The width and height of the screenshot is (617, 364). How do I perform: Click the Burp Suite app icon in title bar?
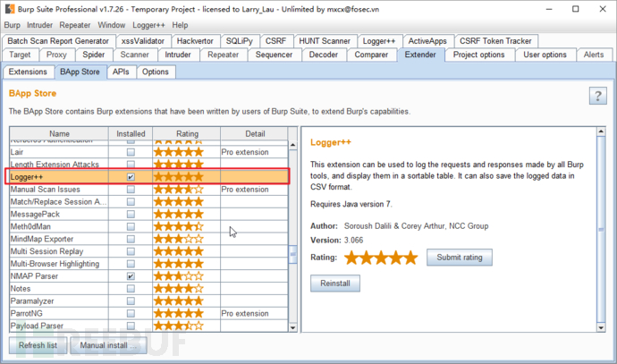(10, 9)
